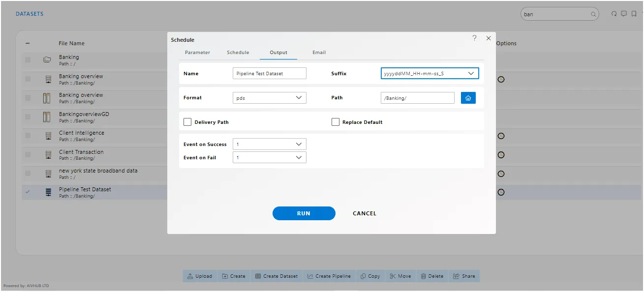The height and width of the screenshot is (292, 644).
Task: Click the RUN button
Action: point(304,213)
